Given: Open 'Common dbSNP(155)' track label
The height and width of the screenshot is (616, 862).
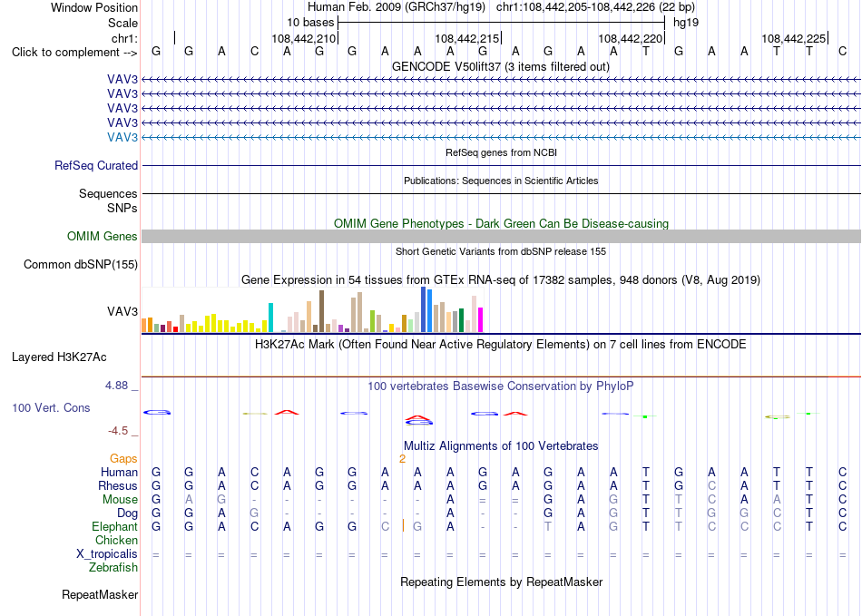Looking at the screenshot, I should [81, 264].
